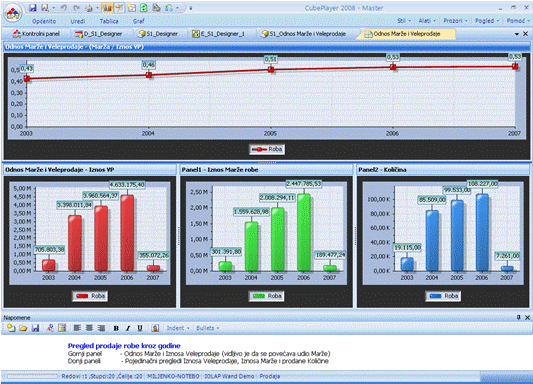Click the CubePlayer application orb button
This screenshot has height=384, width=533.
point(13,14)
